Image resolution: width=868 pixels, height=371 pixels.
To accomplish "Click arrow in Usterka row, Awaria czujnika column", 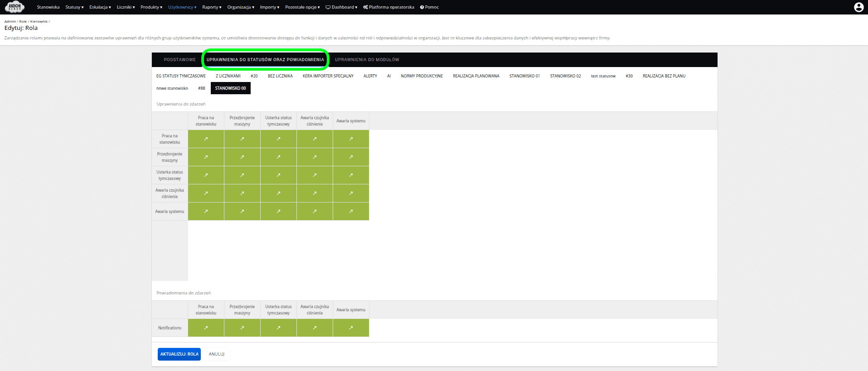I will click(315, 175).
